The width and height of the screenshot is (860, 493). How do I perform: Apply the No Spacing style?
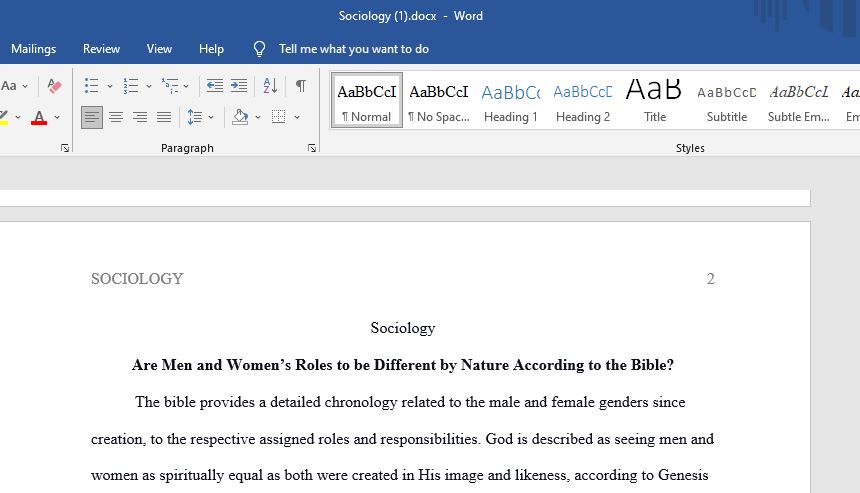439,100
